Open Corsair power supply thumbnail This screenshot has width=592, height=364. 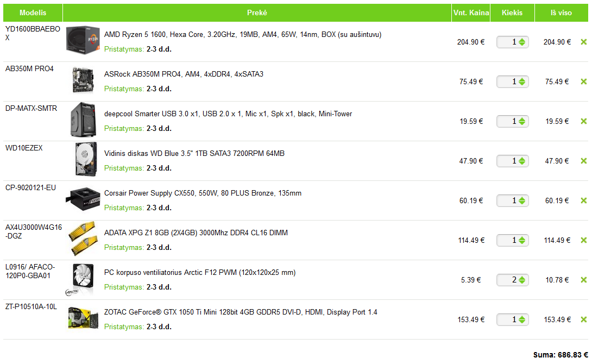coord(83,199)
